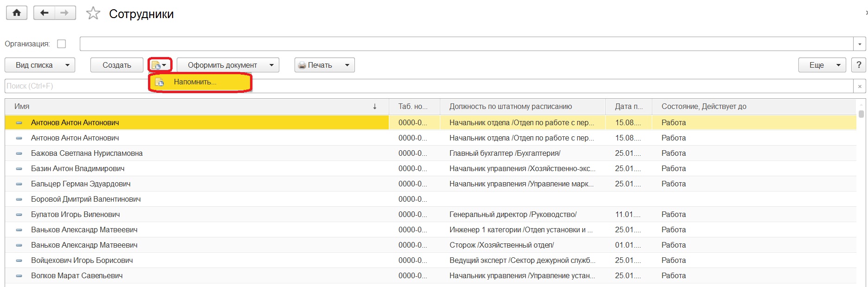
Task: Click Начальник управления /Управление марк... cell
Action: (523, 184)
